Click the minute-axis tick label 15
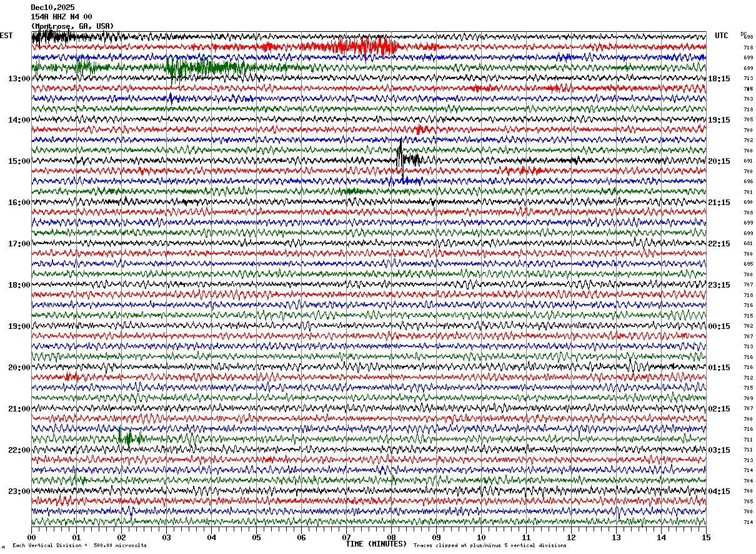 click(706, 537)
